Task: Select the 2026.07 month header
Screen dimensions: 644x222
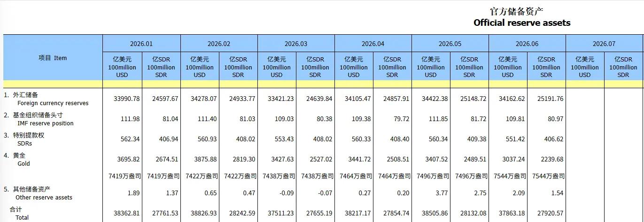Action: pos(604,44)
